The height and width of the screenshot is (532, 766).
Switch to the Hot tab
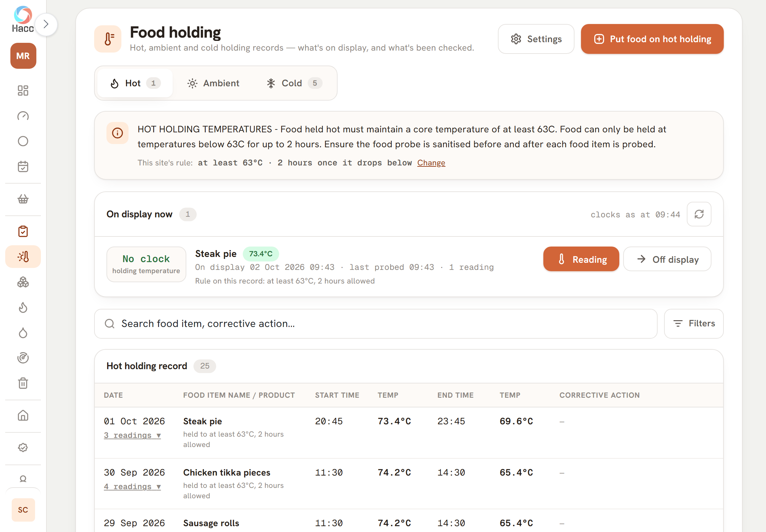point(135,83)
